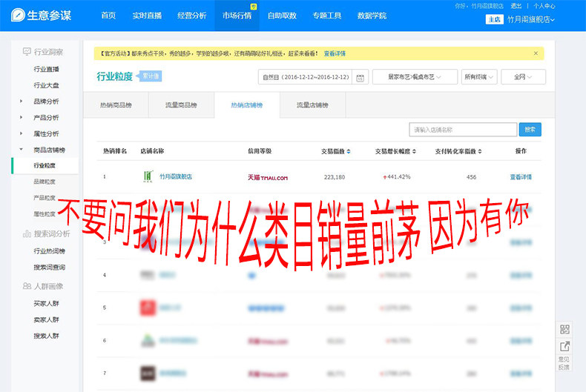The image size is (586, 392).
Task: Open the 经营分析 menu
Action: 191,16
